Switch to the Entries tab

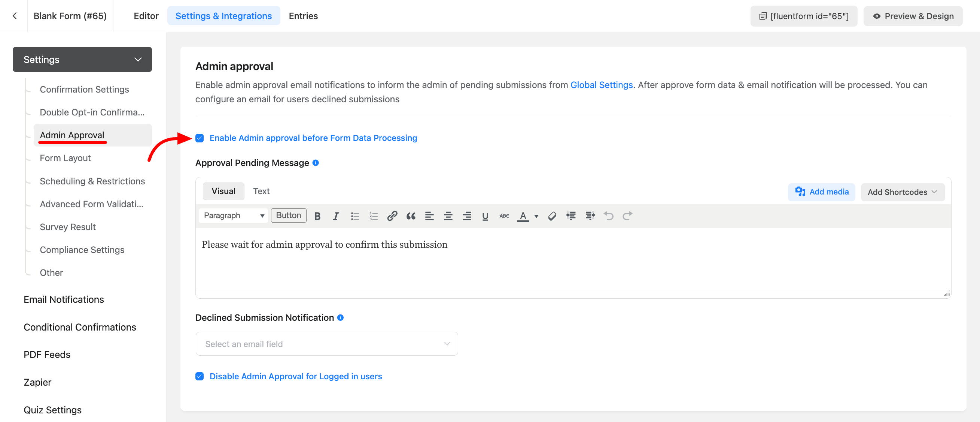[x=303, y=16]
